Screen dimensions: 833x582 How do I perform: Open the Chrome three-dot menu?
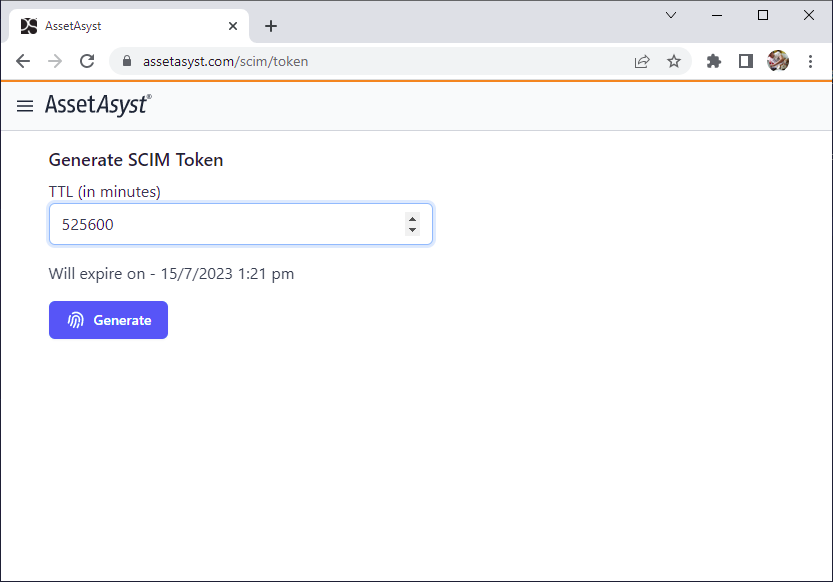[x=810, y=62]
